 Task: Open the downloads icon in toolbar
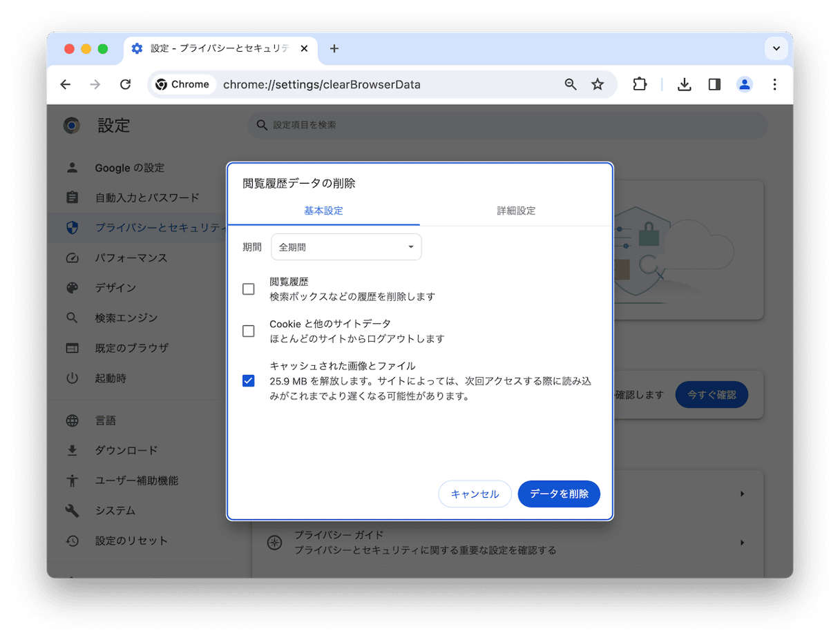pos(684,84)
